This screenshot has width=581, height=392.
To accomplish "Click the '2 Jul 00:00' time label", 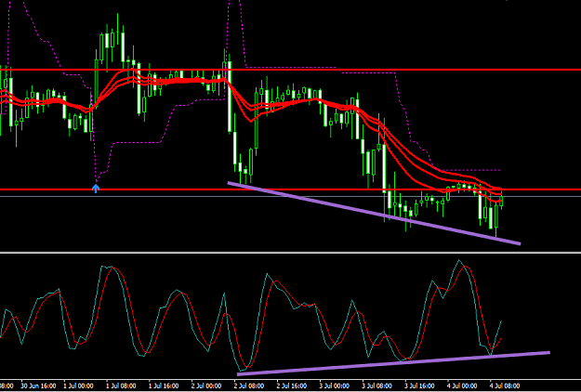I will (x=206, y=385).
